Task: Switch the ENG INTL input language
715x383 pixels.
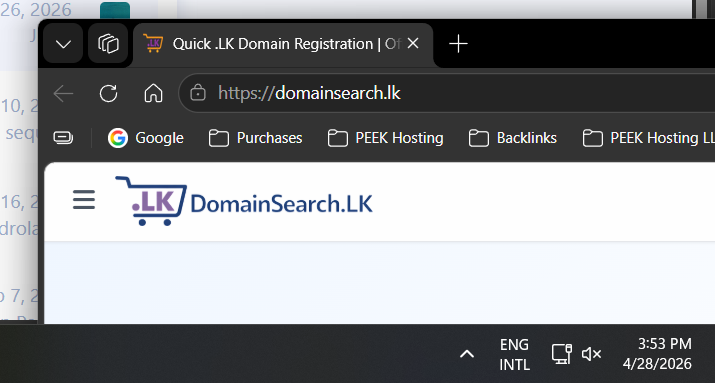Action: click(514, 354)
